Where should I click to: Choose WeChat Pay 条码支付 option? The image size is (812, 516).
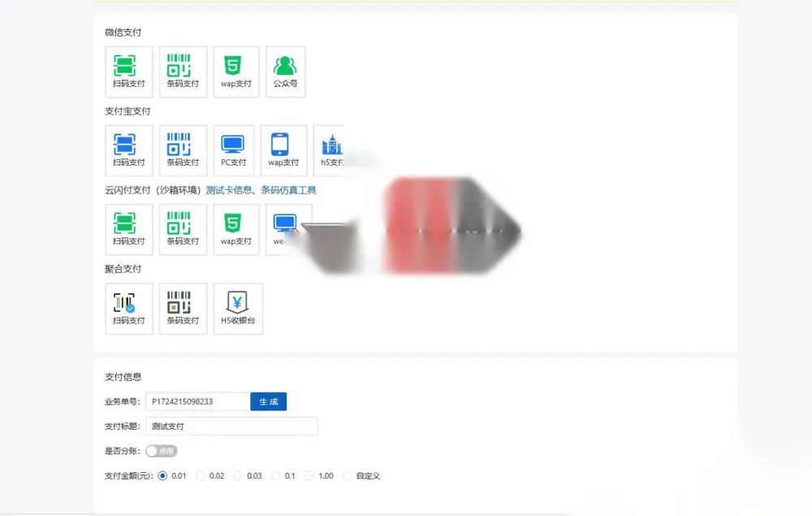183,72
